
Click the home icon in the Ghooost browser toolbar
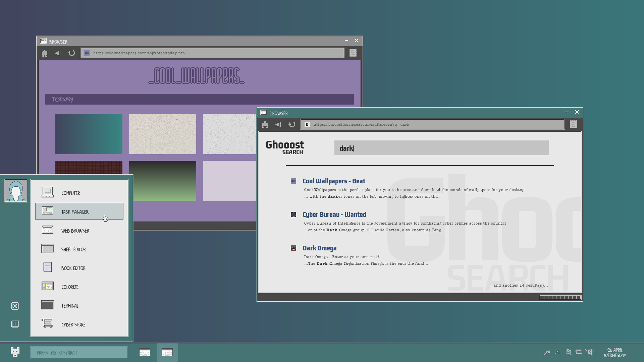(265, 124)
